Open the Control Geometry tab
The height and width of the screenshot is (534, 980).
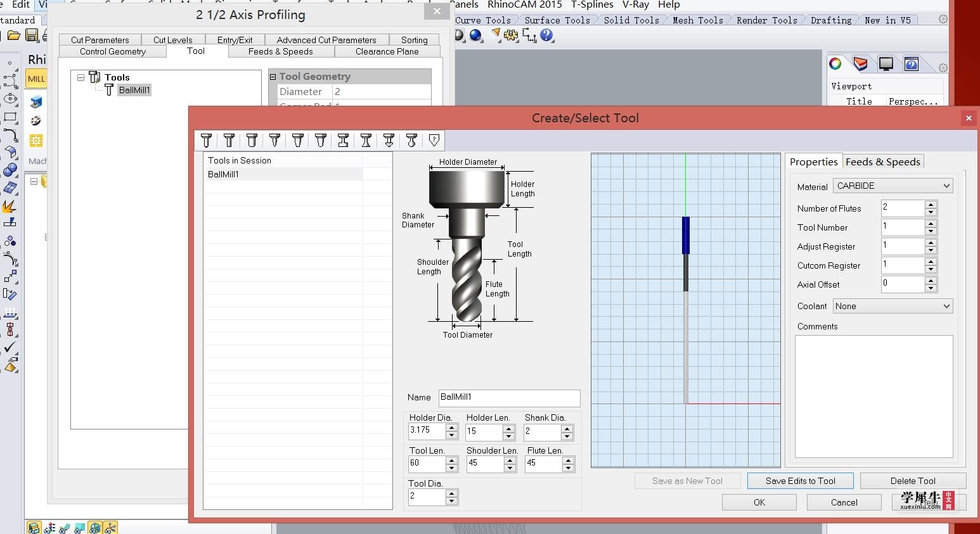pos(113,51)
